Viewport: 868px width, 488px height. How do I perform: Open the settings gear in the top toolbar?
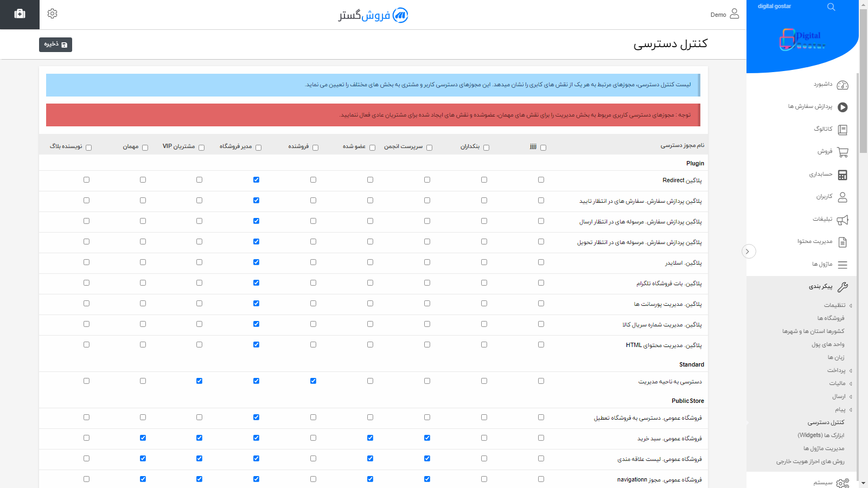pyautogui.click(x=52, y=14)
